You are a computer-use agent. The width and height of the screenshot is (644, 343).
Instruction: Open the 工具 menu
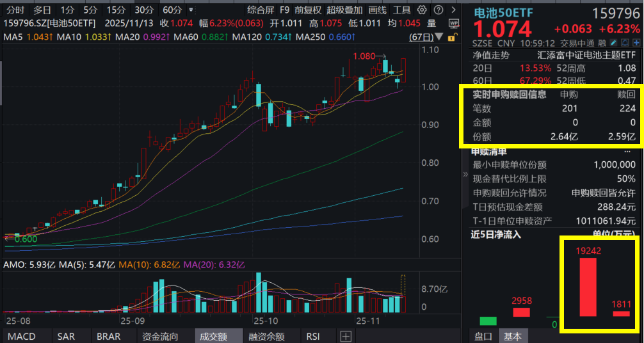click(402, 10)
